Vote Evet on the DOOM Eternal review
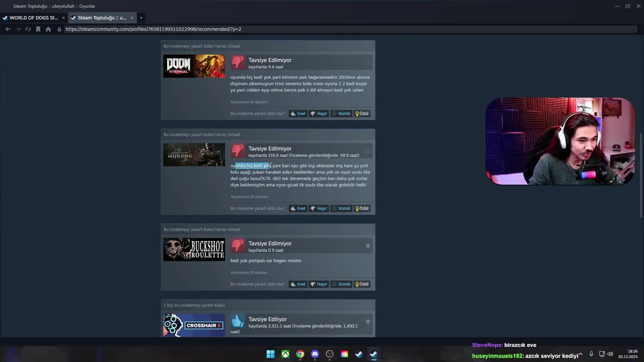Screen dimensions: 644x362 pos(298,114)
